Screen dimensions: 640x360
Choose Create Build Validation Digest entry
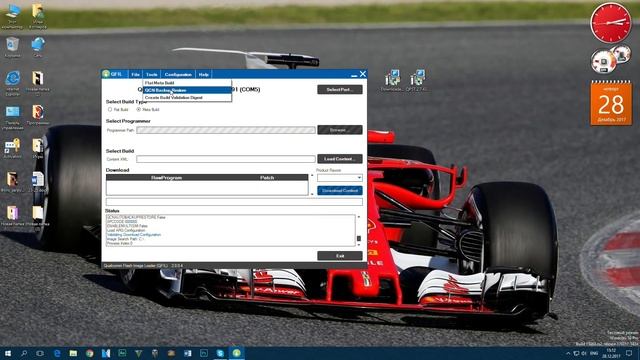coord(187,98)
